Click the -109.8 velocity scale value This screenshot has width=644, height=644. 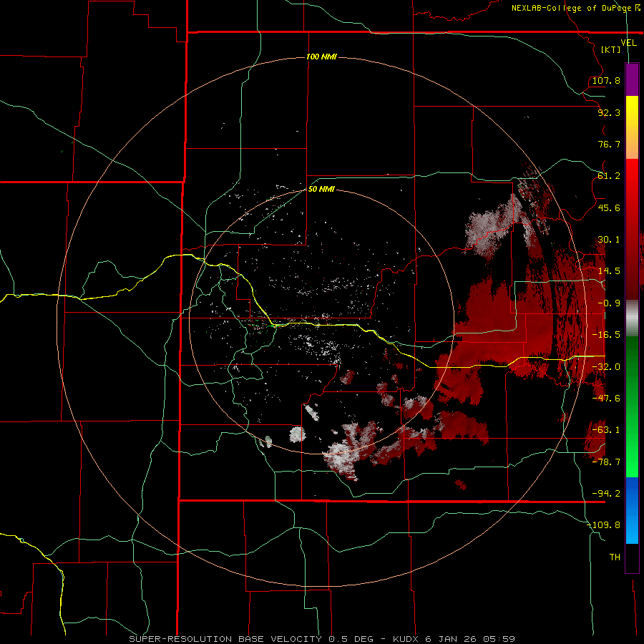[604, 525]
